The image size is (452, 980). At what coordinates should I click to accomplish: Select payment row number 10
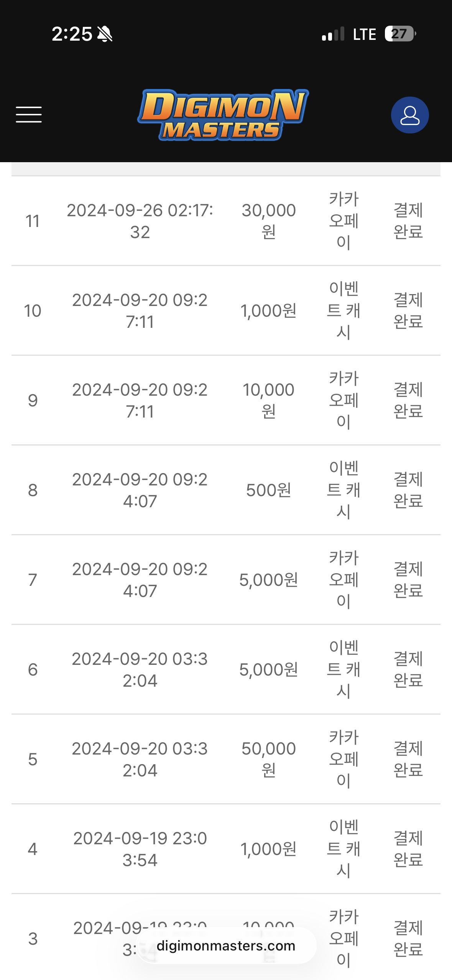tap(33, 311)
